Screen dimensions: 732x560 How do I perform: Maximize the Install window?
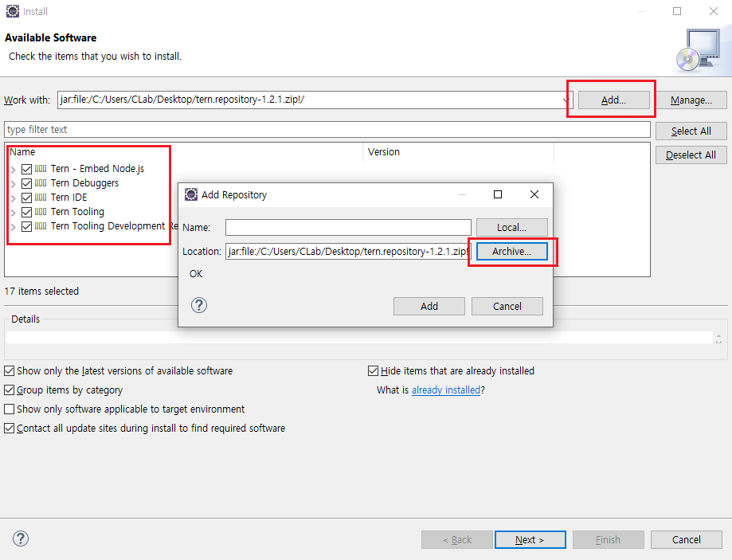(677, 11)
